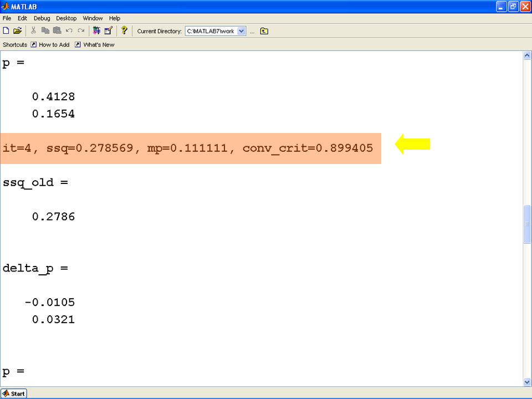The image size is (532, 399).
Task: Click the value -0.0105
Action: [49, 303]
